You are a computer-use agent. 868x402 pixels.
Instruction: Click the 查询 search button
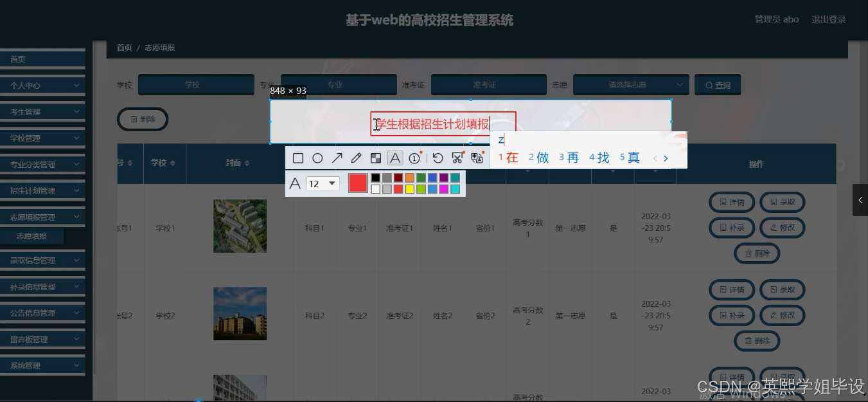pyautogui.click(x=718, y=85)
